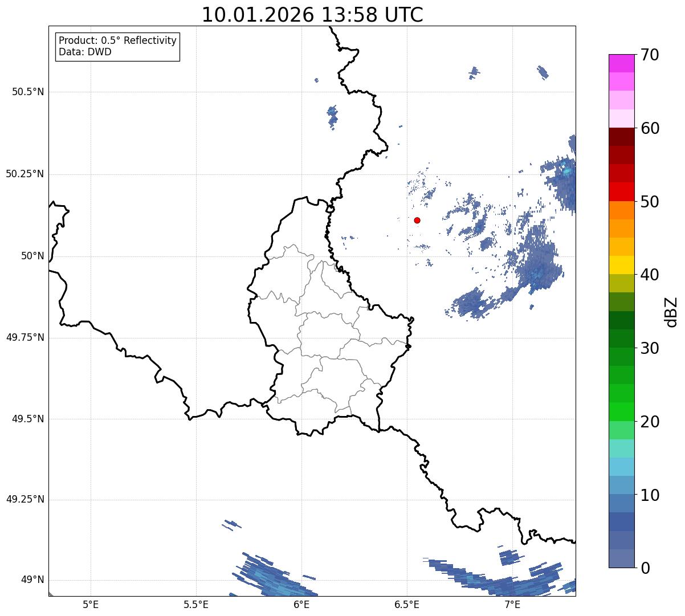Viewport: 685px width, 616px height.
Task: Click the title "10.01.2026 13:58 UTC"
Action: pyautogui.click(x=312, y=15)
